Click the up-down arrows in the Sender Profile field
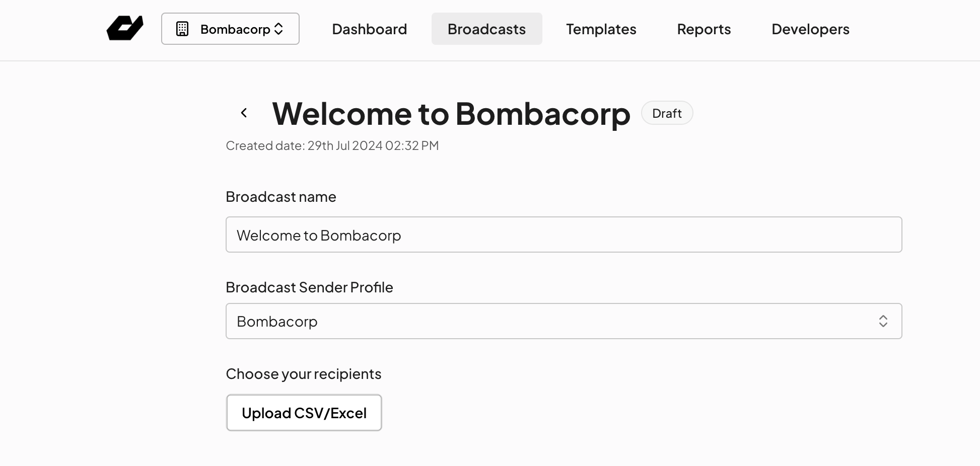 883,321
